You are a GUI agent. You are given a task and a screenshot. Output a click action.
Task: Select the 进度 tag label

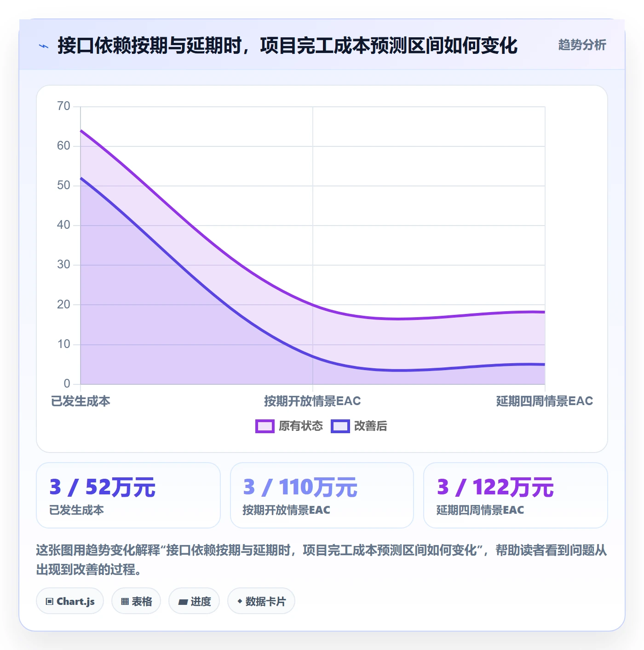[201, 601]
